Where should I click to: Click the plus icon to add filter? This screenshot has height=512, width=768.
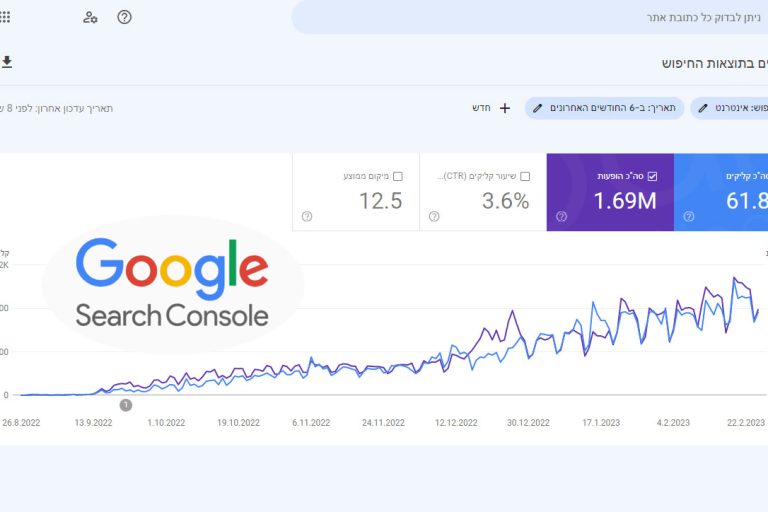tap(504, 107)
